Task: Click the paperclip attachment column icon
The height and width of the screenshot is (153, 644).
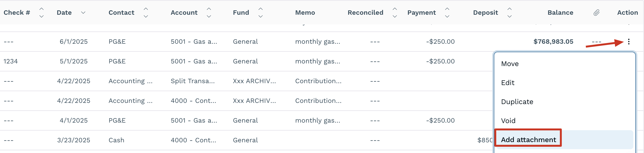Action: (597, 13)
